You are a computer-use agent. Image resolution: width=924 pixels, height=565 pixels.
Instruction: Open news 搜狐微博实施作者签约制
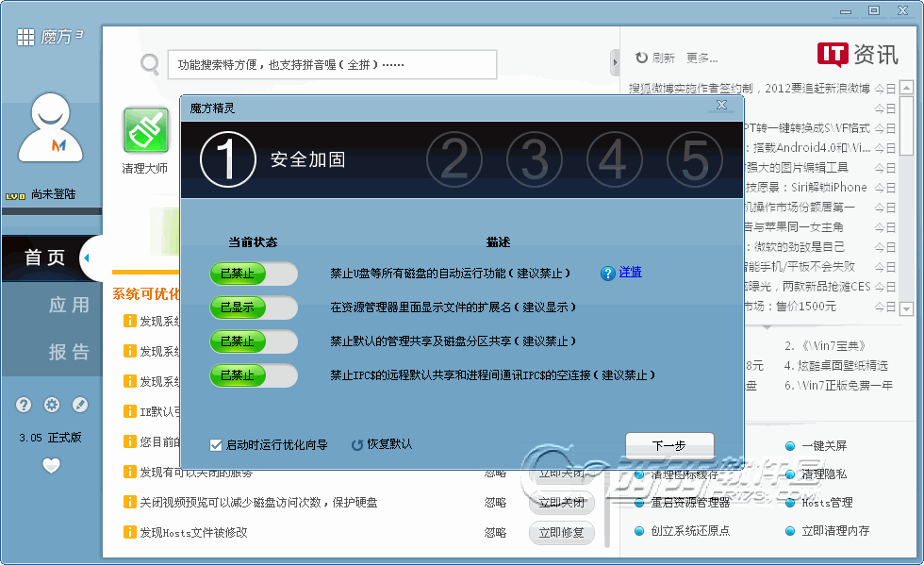(x=749, y=89)
